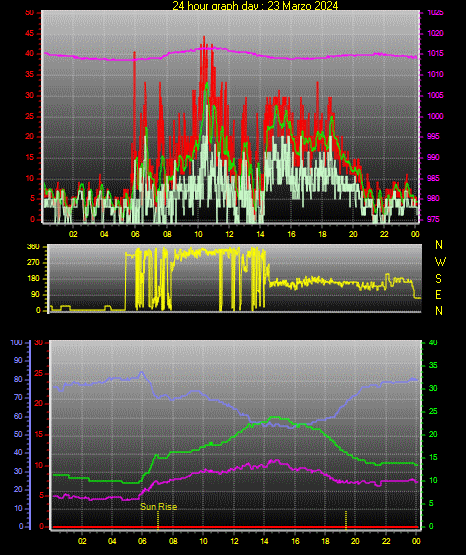Click the N label at top of compass axis
This screenshot has height=555, width=466.
coord(439,245)
